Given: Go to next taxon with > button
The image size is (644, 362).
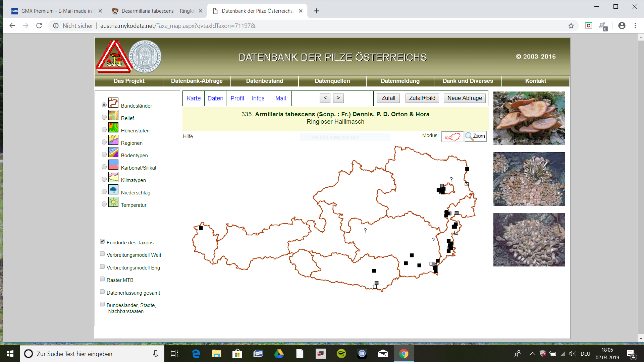Looking at the screenshot, I should coord(338,98).
